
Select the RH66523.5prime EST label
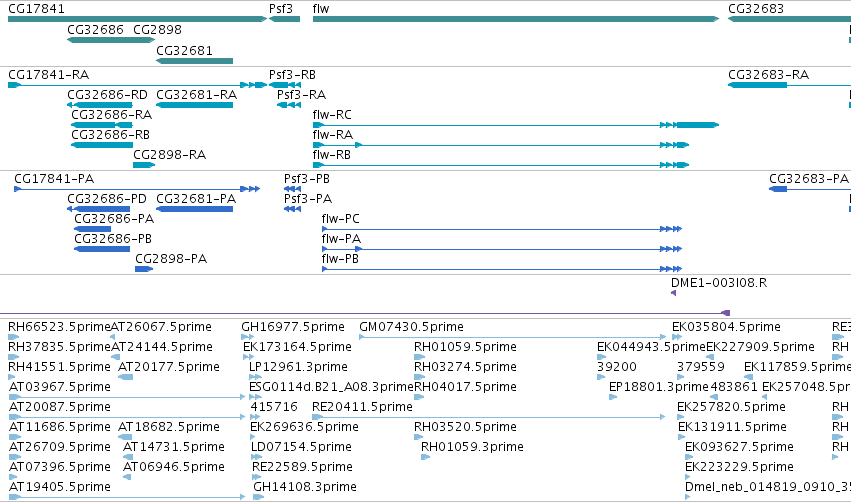(59, 327)
